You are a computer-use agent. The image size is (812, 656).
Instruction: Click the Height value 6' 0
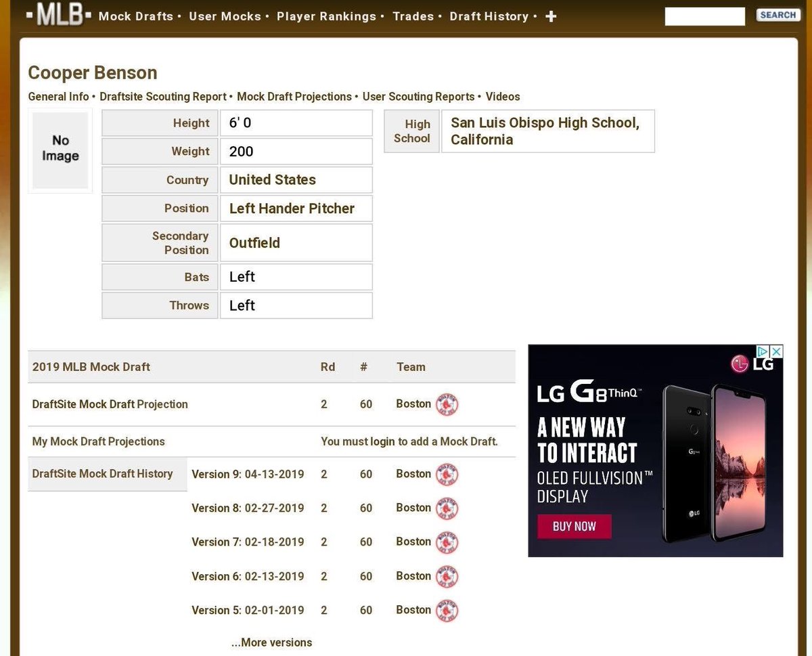(x=240, y=123)
